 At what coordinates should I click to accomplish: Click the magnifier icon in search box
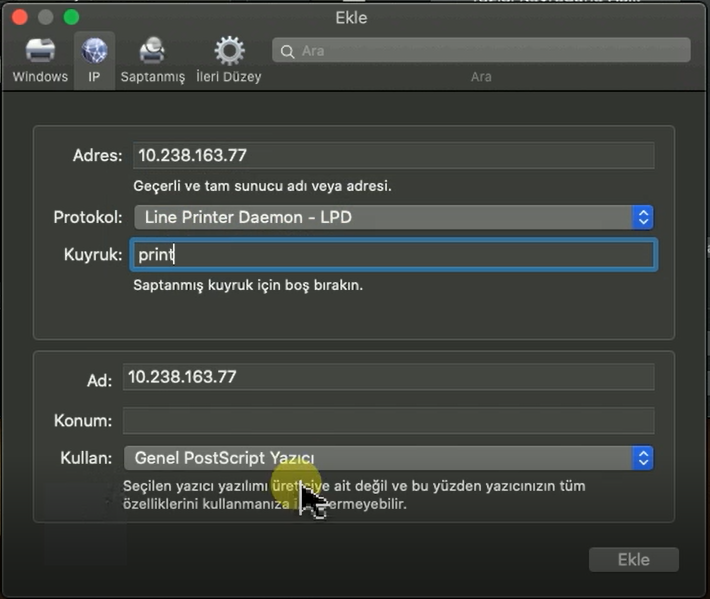(288, 51)
